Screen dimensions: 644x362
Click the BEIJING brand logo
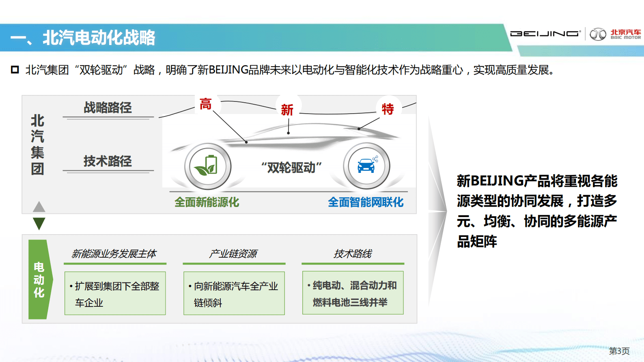[545, 34]
